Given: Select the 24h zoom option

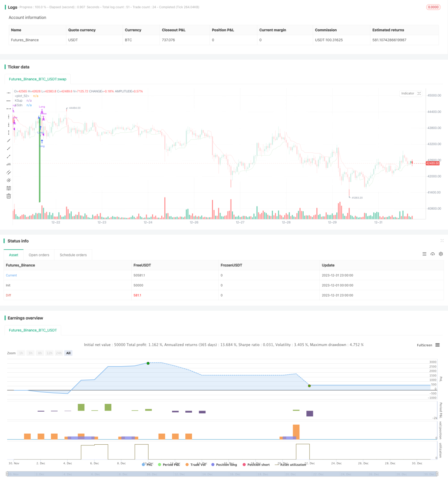Looking at the screenshot, I should pyautogui.click(x=59, y=353).
